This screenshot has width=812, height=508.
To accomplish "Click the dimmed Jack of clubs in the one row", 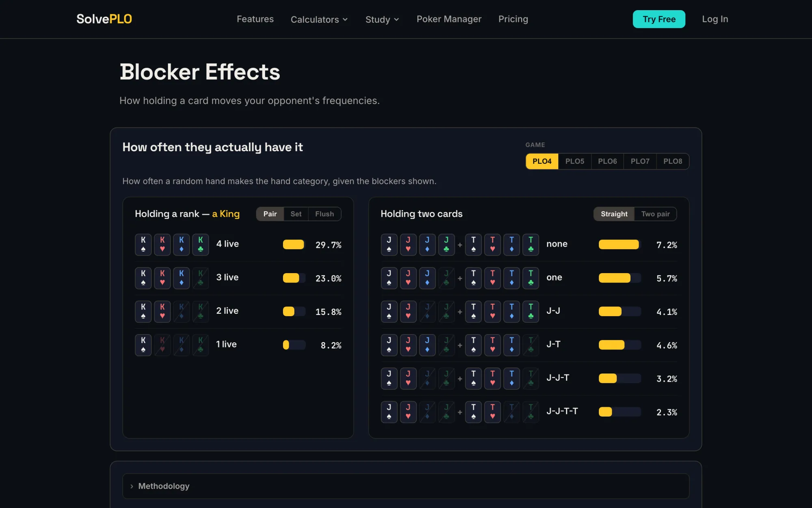I will point(446,278).
